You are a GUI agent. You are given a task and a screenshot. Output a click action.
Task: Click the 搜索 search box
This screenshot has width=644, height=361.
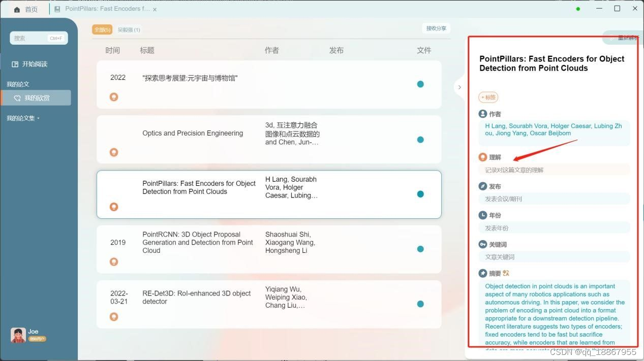(x=39, y=38)
